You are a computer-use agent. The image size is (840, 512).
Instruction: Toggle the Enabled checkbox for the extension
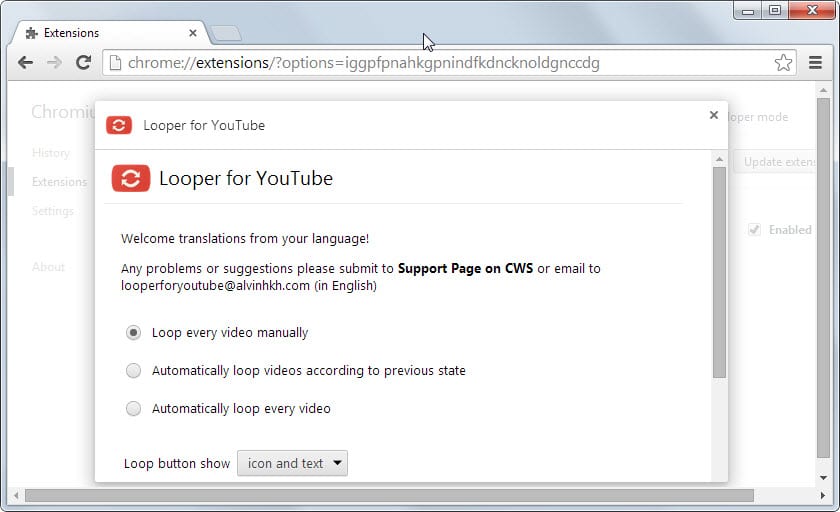click(x=754, y=230)
